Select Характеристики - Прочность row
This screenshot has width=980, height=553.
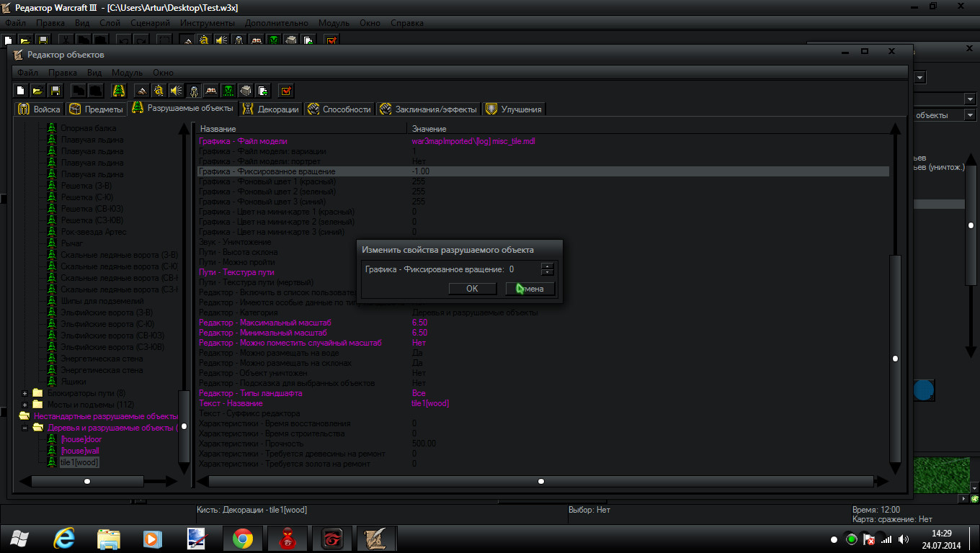pyautogui.click(x=543, y=444)
